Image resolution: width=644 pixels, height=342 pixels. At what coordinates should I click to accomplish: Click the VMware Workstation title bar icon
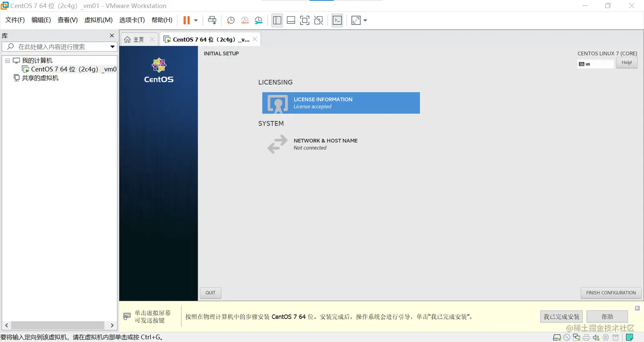[5, 6]
